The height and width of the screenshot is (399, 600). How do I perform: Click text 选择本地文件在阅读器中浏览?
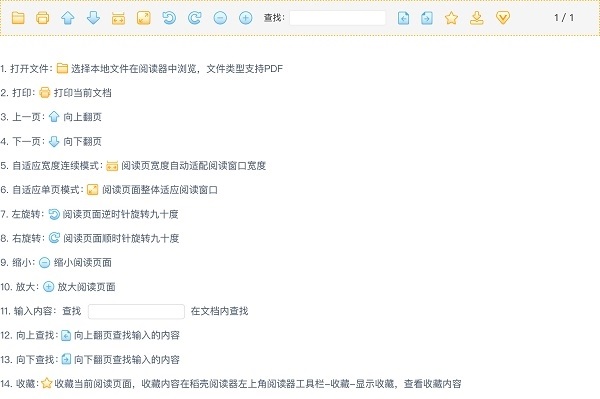(x=134, y=69)
